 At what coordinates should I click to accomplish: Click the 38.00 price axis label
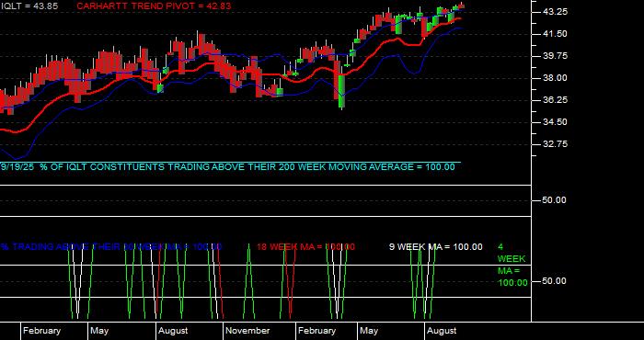click(x=555, y=78)
